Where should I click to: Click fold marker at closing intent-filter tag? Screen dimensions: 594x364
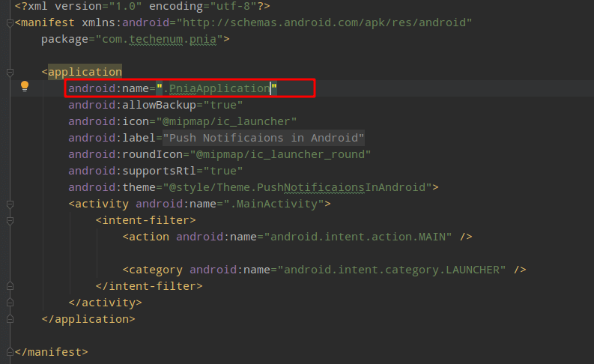click(x=10, y=286)
